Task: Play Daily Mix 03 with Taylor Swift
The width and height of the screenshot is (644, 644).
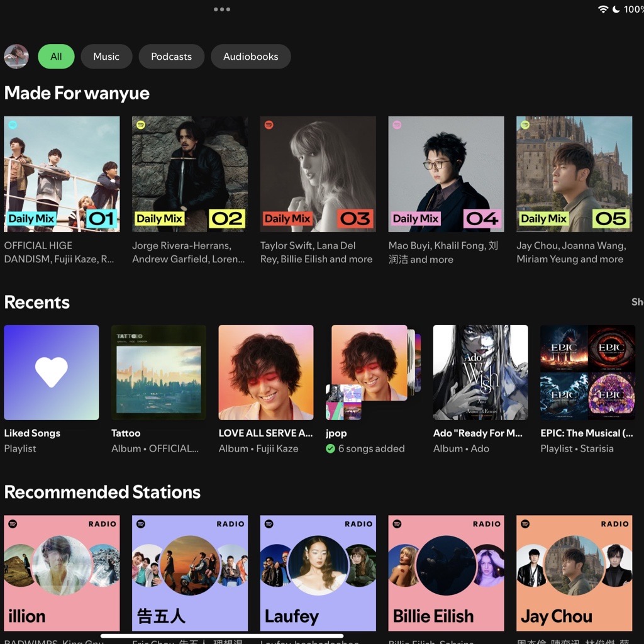Action: [318, 174]
